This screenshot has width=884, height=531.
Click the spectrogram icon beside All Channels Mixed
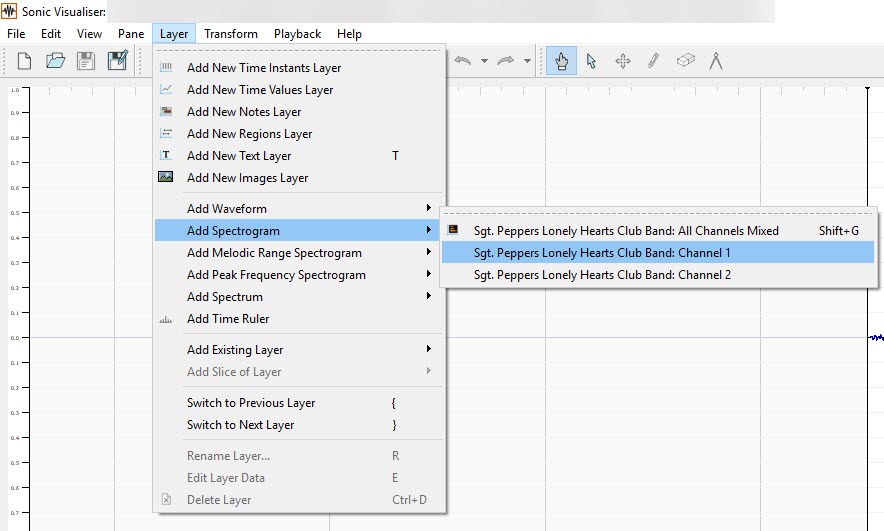[x=453, y=229]
